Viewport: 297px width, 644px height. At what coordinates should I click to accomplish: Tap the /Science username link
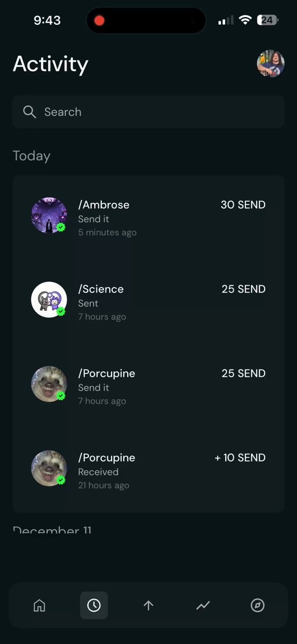101,289
